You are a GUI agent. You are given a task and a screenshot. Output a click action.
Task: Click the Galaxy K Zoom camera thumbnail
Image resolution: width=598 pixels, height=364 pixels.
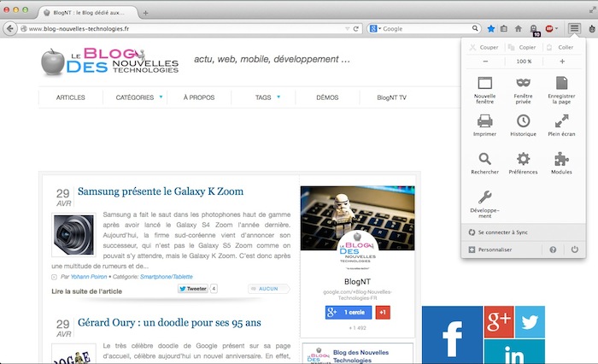73,235
